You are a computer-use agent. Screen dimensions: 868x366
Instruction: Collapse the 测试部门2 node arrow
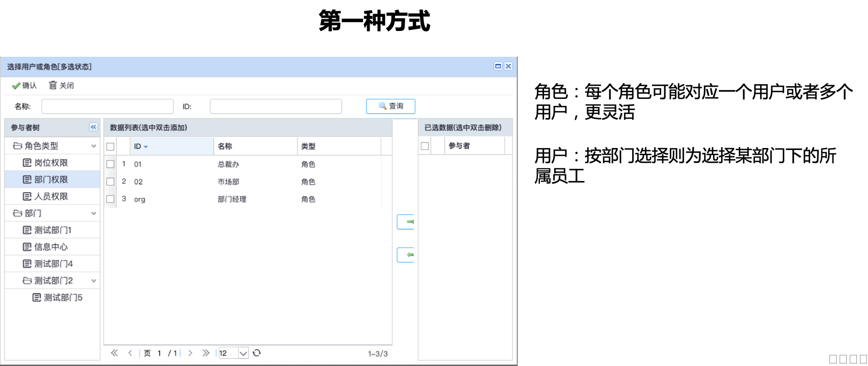pyautogui.click(x=94, y=281)
